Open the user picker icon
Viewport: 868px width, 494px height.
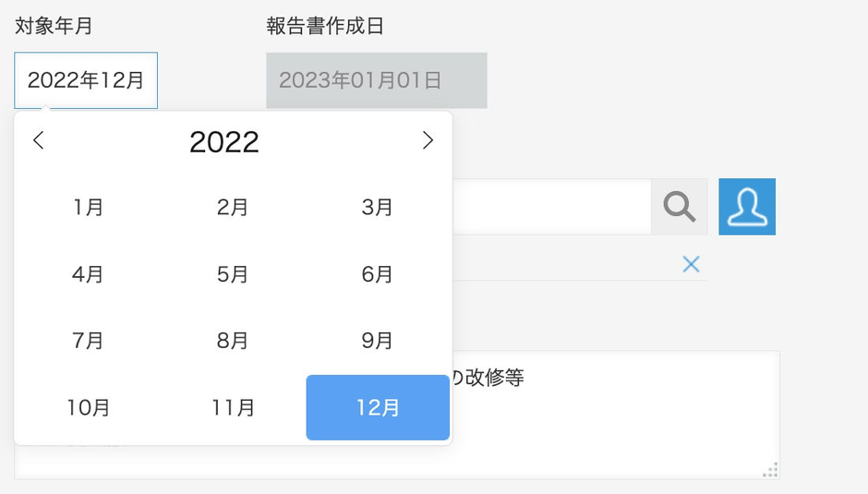coord(747,207)
